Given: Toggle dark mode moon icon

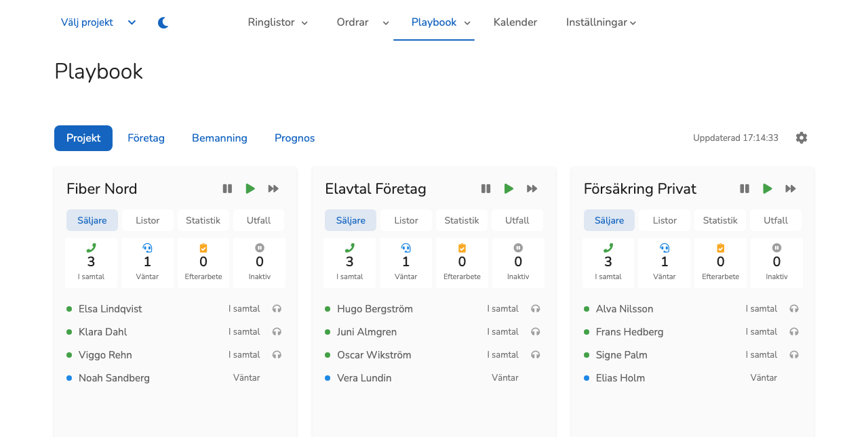Looking at the screenshot, I should (x=163, y=22).
